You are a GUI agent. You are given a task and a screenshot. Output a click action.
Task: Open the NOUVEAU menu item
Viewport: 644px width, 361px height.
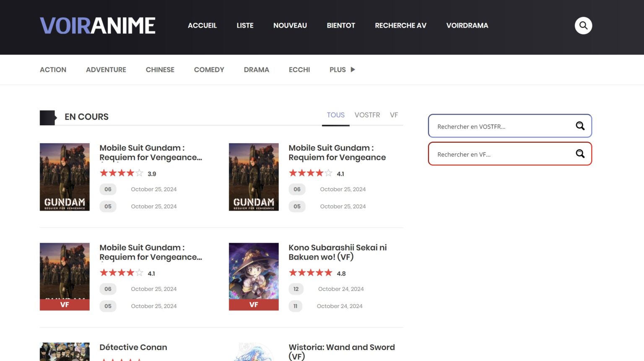[290, 25]
